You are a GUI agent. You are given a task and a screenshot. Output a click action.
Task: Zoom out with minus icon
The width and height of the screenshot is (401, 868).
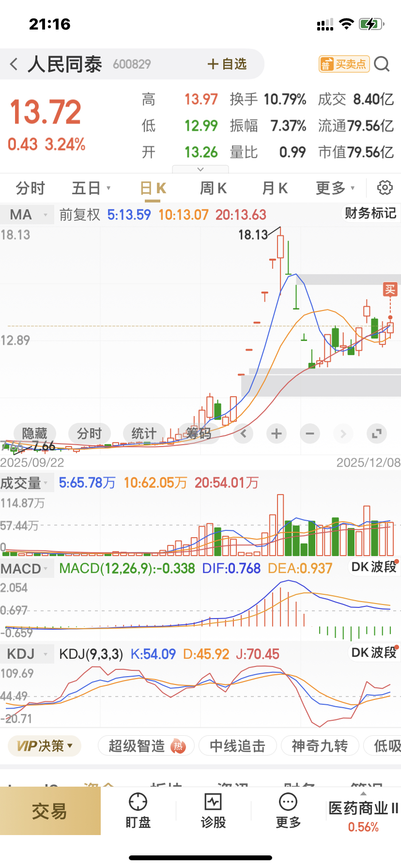pos(310,434)
